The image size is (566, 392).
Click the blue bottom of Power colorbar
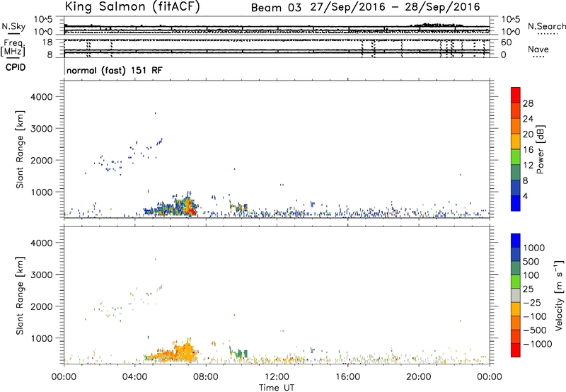[x=516, y=204]
